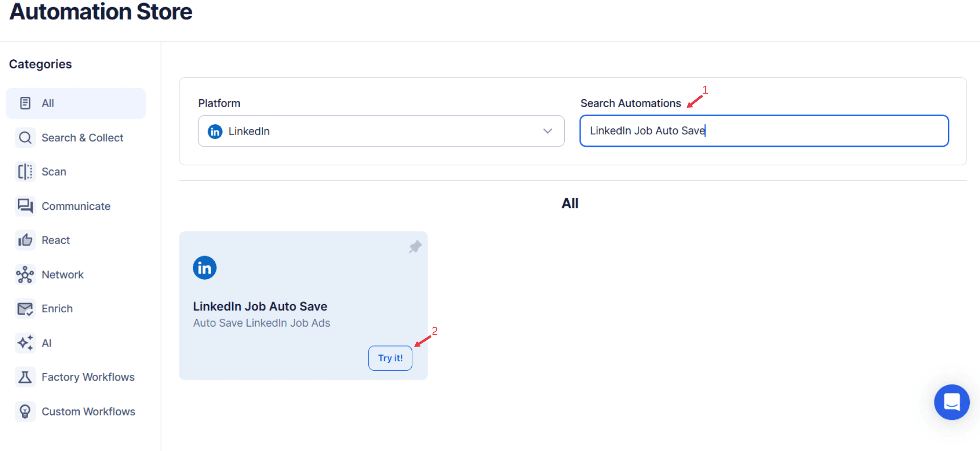Click the Enrich envelope icon
The width and height of the screenshot is (980, 451).
(x=25, y=308)
